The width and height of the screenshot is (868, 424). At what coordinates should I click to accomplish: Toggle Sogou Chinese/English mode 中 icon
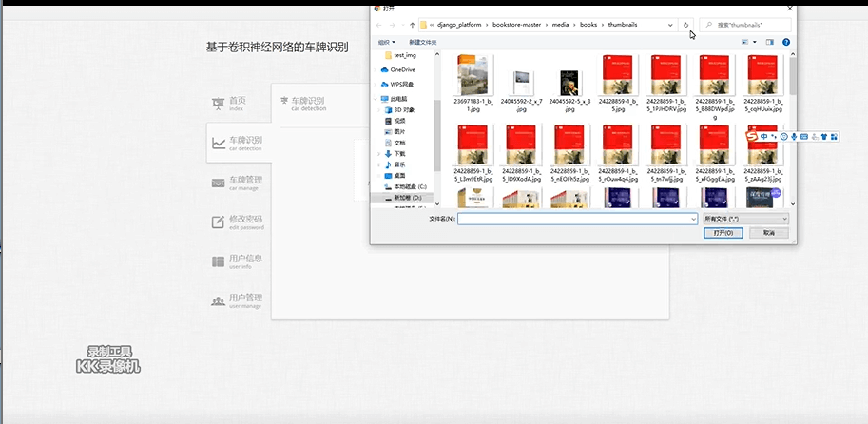coord(764,137)
